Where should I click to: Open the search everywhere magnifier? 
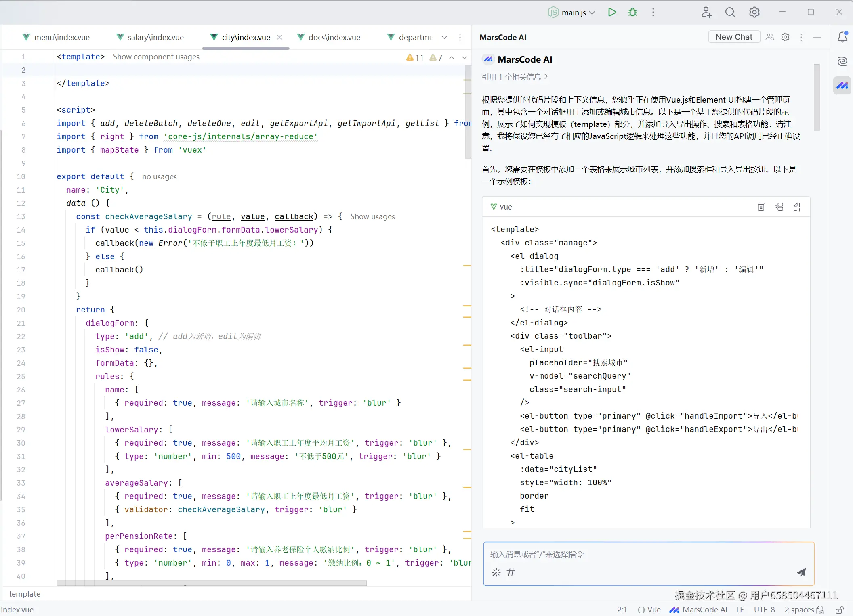point(730,12)
